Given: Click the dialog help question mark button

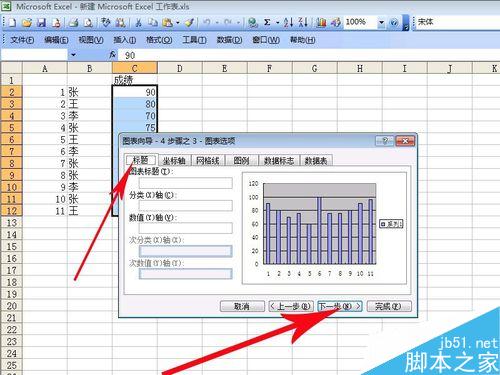Looking at the screenshot, I should point(384,141).
